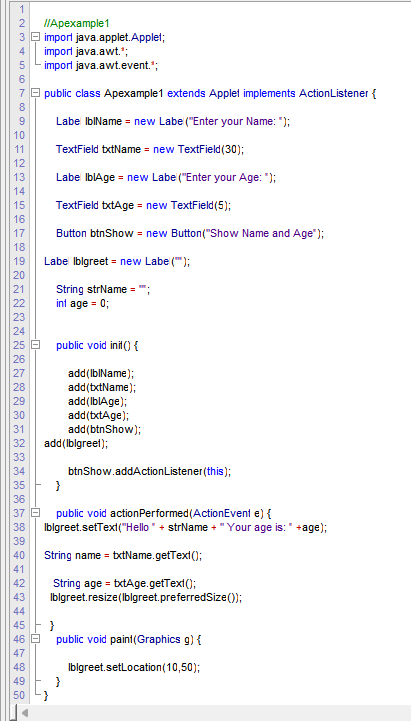Click the 'extends' keyword in the class line
The height and width of the screenshot is (721, 411).
coord(186,93)
